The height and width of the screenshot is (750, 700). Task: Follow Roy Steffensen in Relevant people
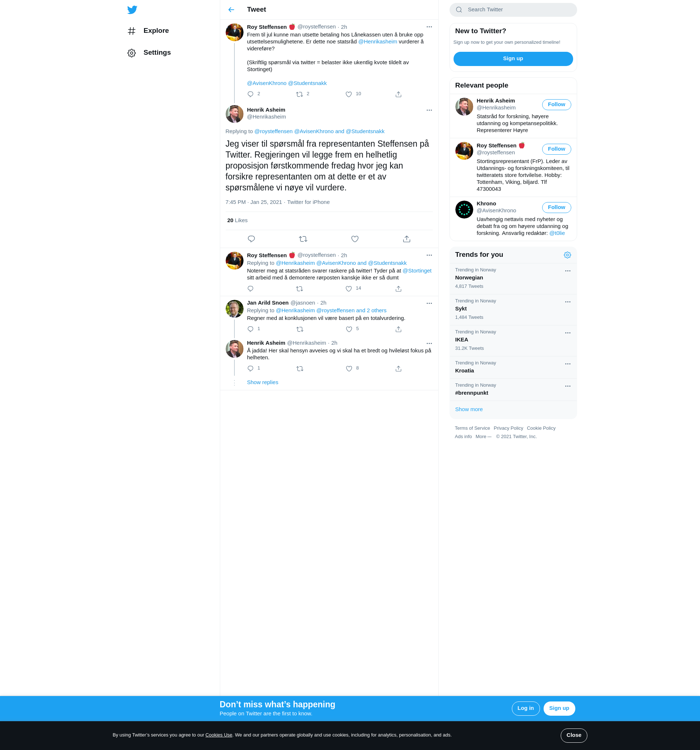coord(556,149)
